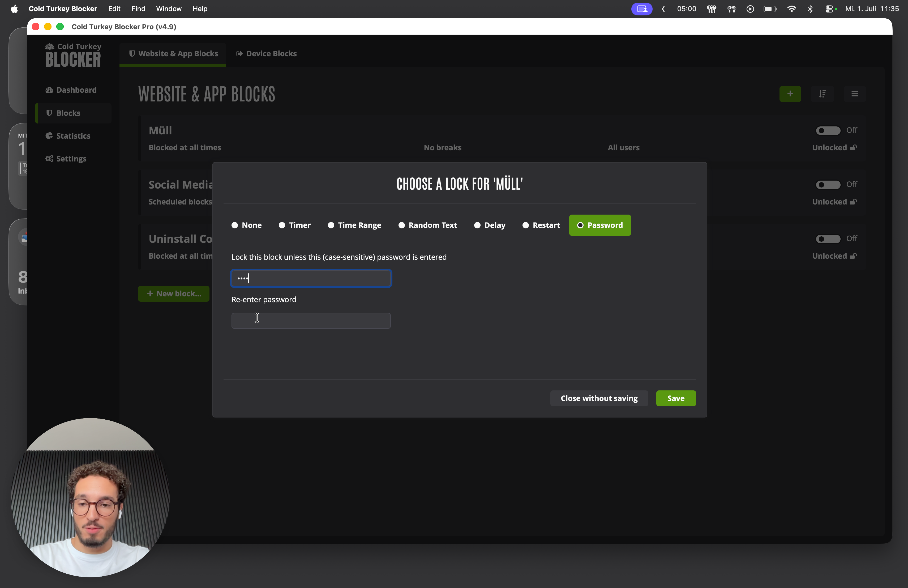This screenshot has width=908, height=588.
Task: Toggle the Social Media block switch
Action: point(828,185)
